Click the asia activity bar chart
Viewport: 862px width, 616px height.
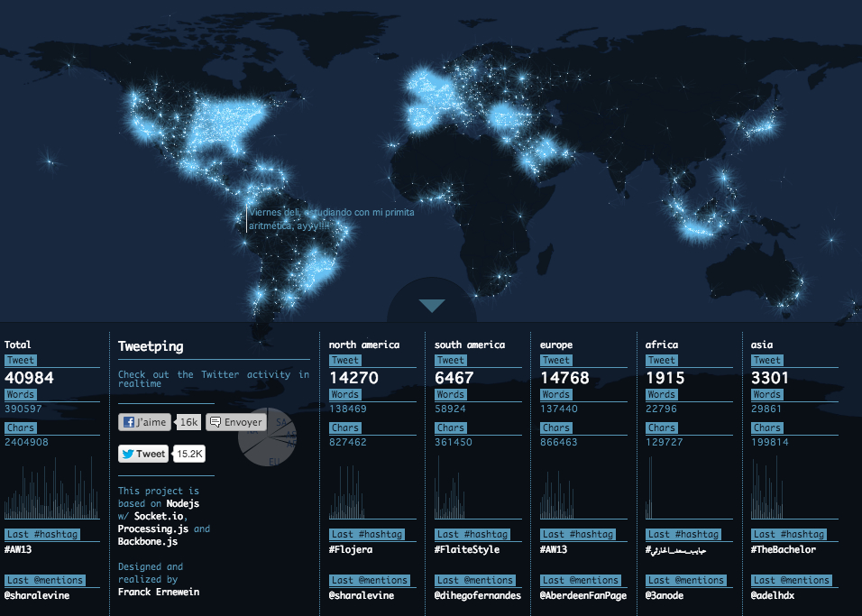click(794, 488)
